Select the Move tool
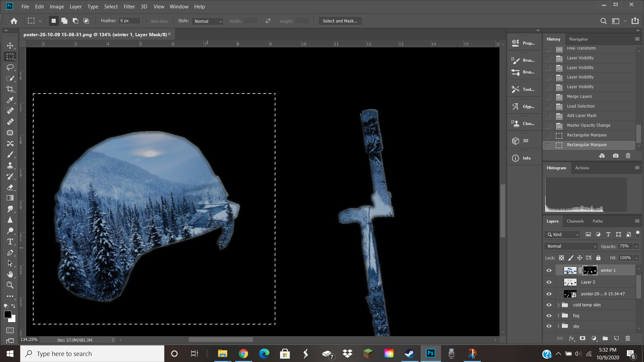644x362 pixels. tap(10, 46)
